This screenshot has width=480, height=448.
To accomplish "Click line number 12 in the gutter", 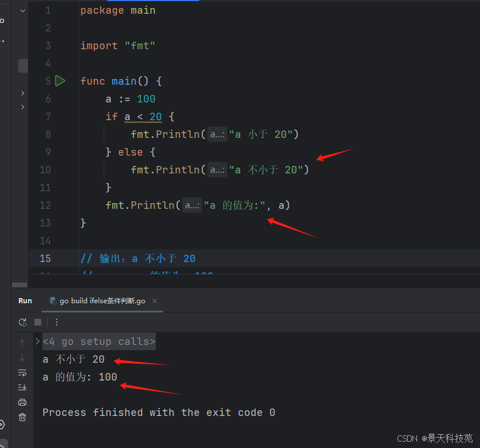I will [x=45, y=205].
